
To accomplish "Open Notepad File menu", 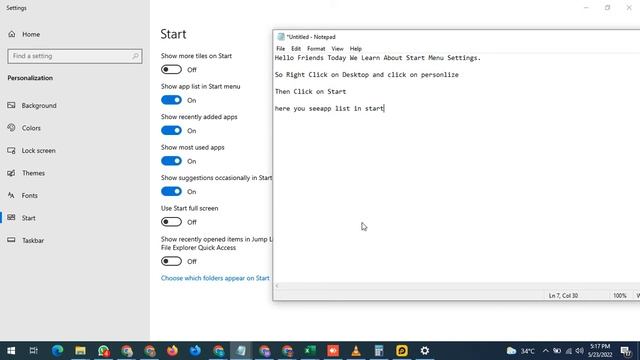I will pos(280,49).
